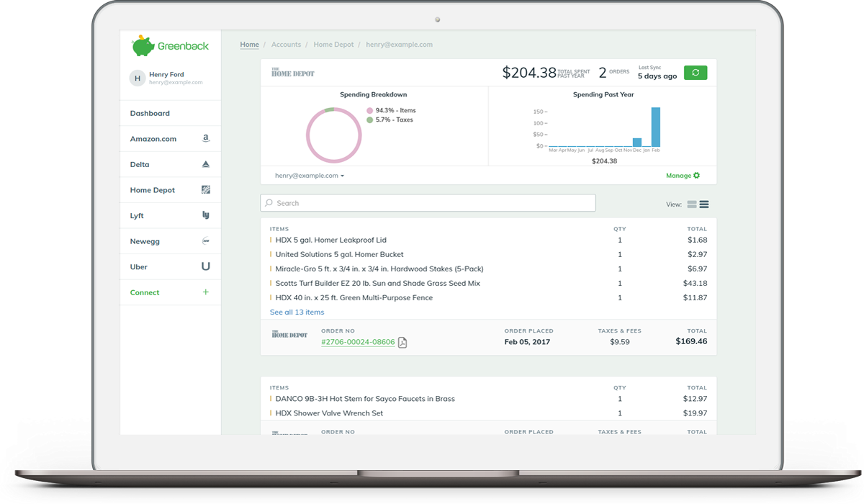
Task: Click HDX Green Multi-Purpose Fence item
Action: click(x=354, y=297)
